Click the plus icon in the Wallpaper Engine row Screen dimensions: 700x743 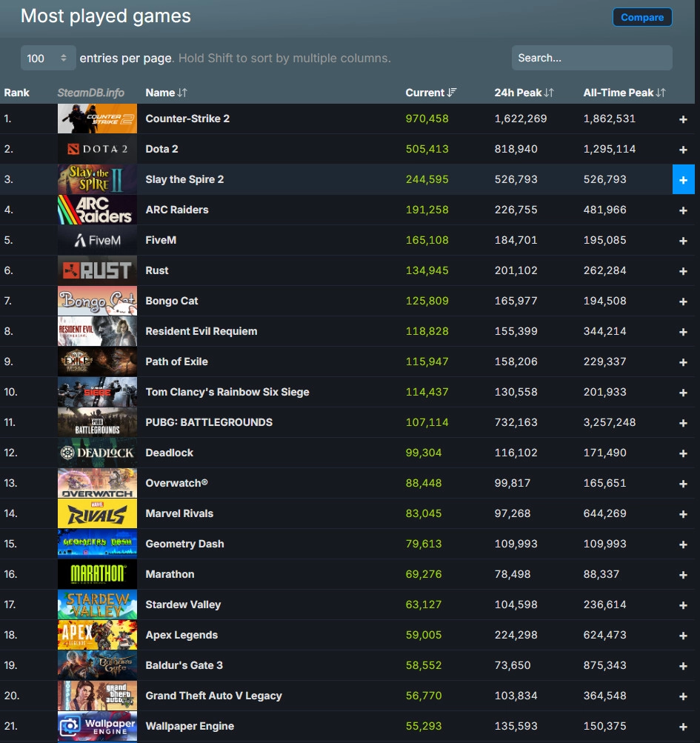(x=683, y=727)
